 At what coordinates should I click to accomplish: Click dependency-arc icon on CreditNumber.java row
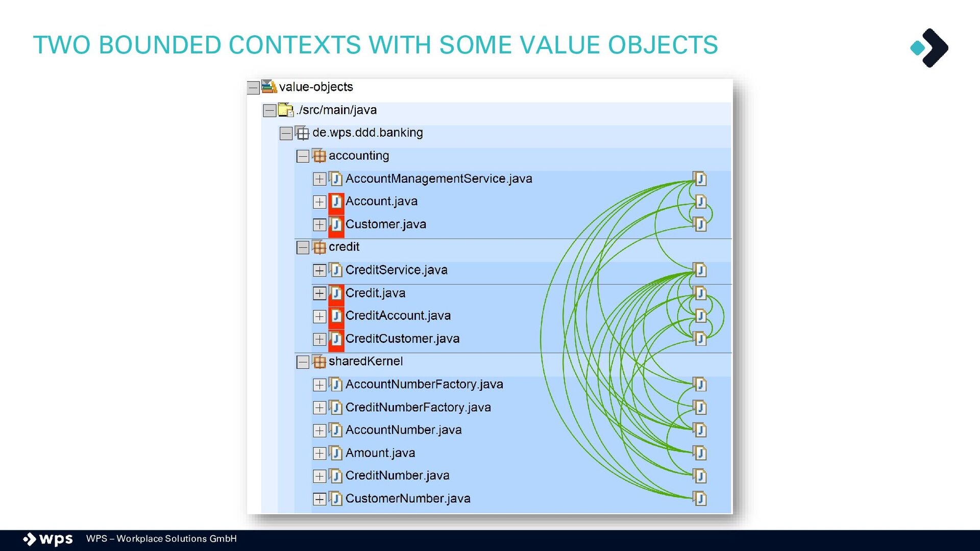(700, 476)
